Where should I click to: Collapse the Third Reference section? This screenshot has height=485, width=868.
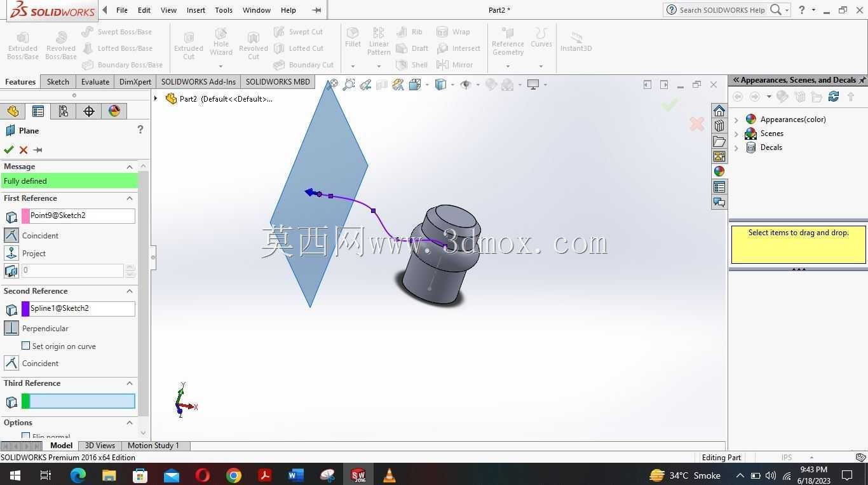(x=130, y=383)
